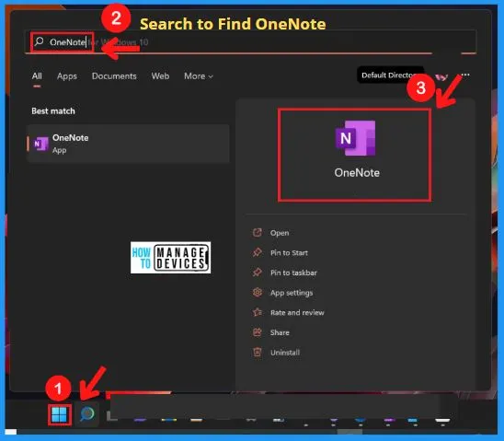Click Open in the OneNote actions
The image size is (504, 441).
280,233
